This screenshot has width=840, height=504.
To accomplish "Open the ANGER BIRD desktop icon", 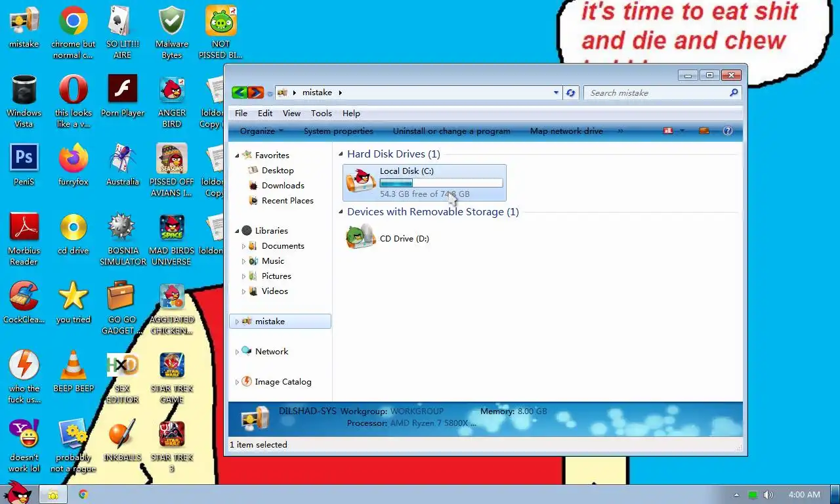I will (x=171, y=100).
